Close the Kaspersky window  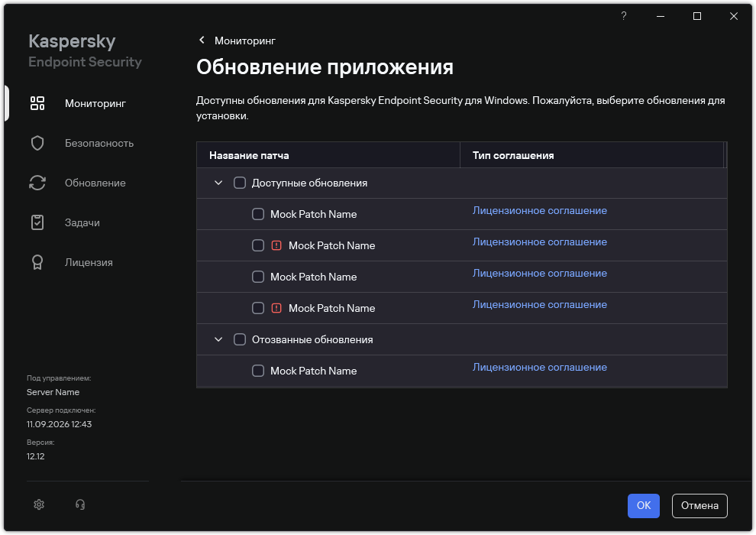tap(733, 16)
